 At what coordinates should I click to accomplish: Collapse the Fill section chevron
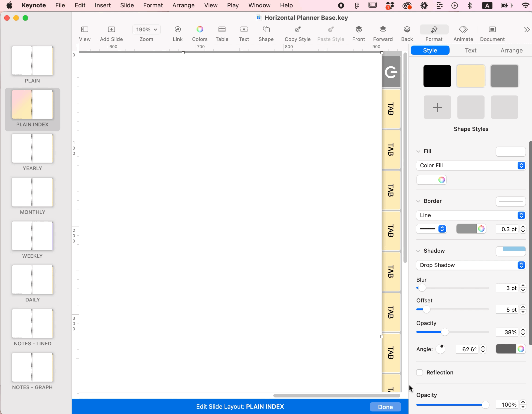(x=418, y=151)
